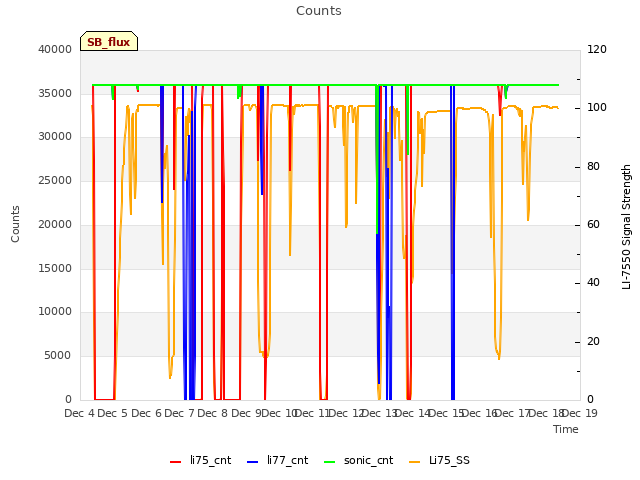Click the Dec 7 date label
Viewport: 640px width, 480px height.
click(179, 413)
